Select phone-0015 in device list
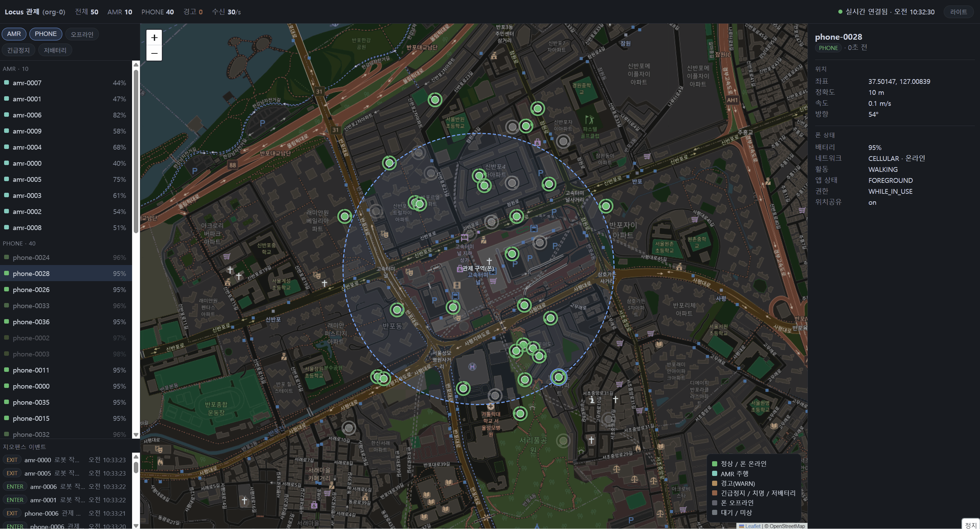Screen dimensions: 980x529 (x=66, y=418)
